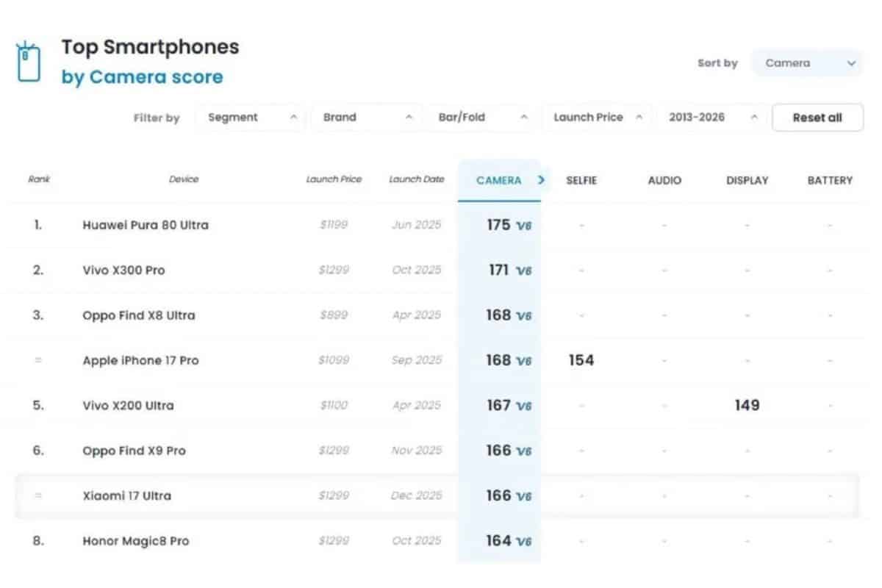The width and height of the screenshot is (882, 588).
Task: Click the V6 badge for Vivo X300 Pro
Action: pyautogui.click(x=523, y=270)
